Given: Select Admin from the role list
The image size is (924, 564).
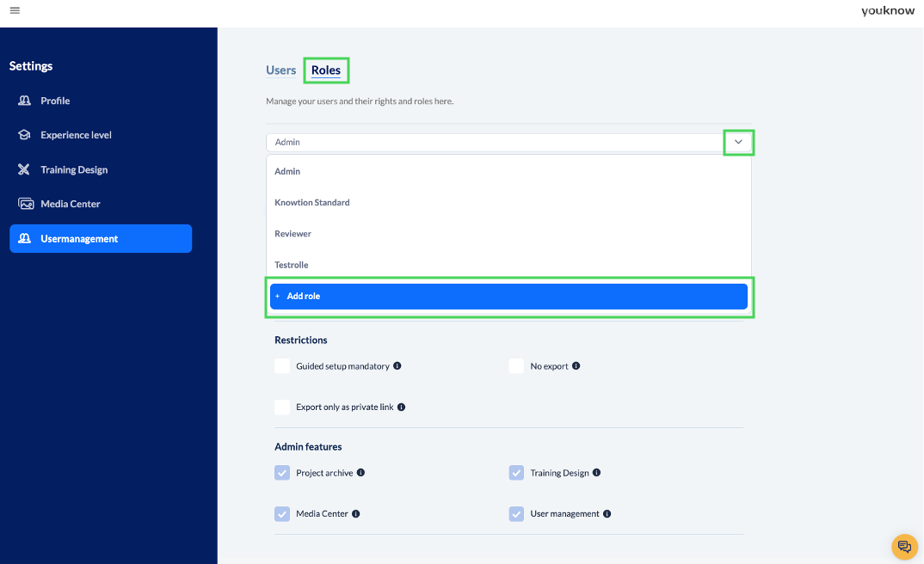Looking at the screenshot, I should coord(508,171).
